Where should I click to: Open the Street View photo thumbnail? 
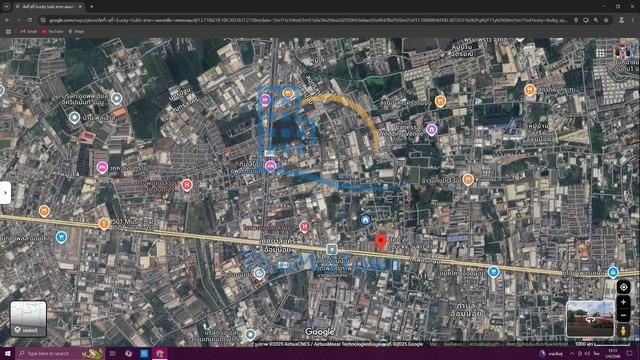(590, 319)
